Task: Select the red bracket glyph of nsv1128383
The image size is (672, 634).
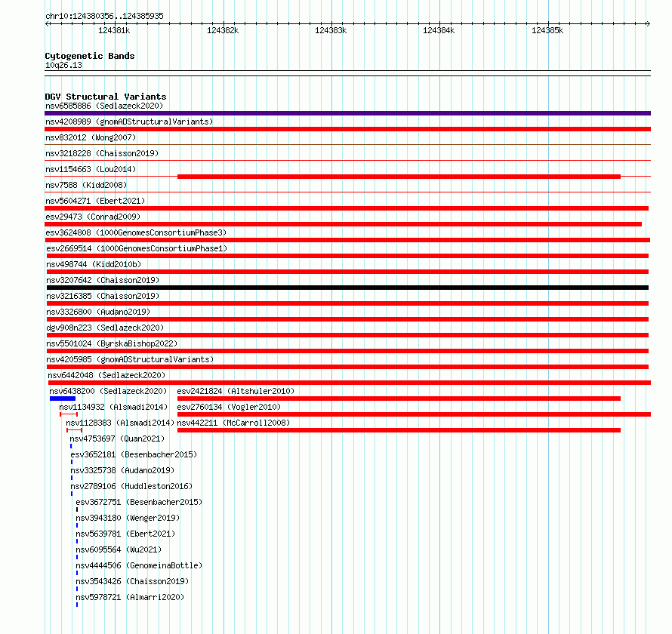Action: (x=75, y=430)
